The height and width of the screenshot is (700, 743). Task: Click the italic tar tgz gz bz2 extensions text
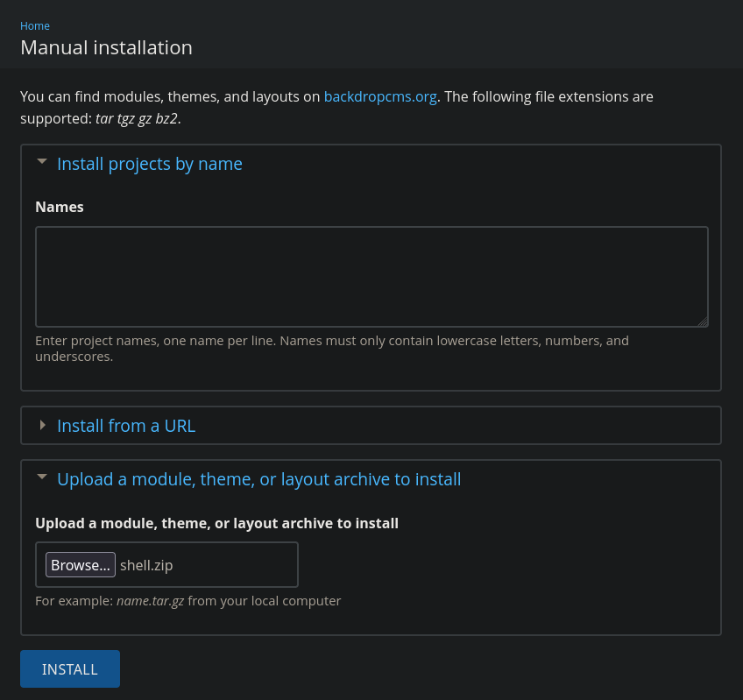(137, 118)
